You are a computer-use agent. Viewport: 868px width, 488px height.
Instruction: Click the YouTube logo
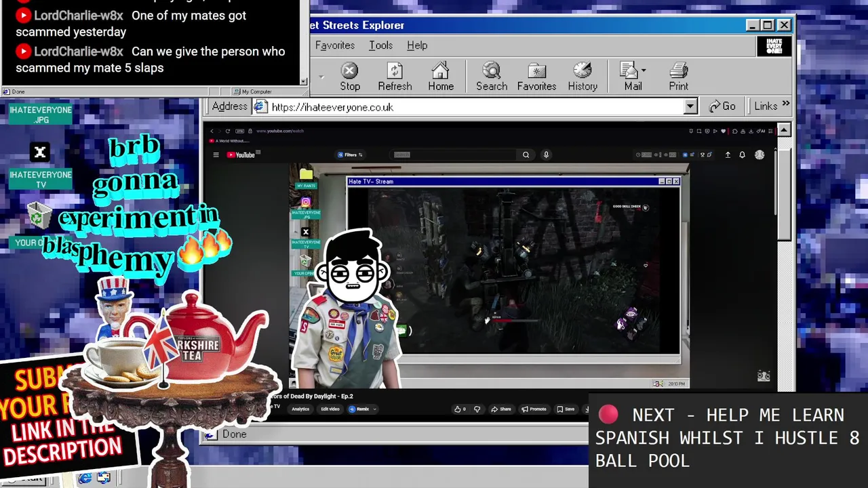tap(241, 155)
